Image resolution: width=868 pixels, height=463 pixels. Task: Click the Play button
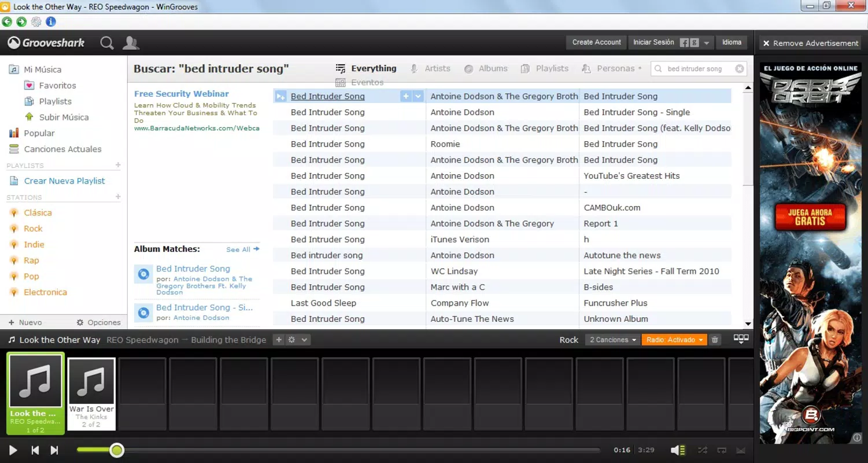click(x=13, y=450)
